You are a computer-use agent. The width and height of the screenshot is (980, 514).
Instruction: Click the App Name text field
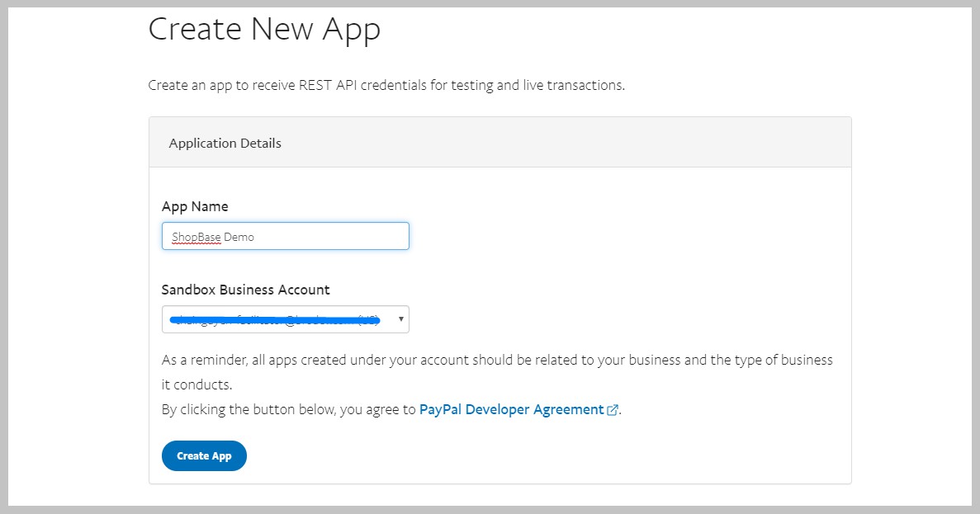point(285,237)
